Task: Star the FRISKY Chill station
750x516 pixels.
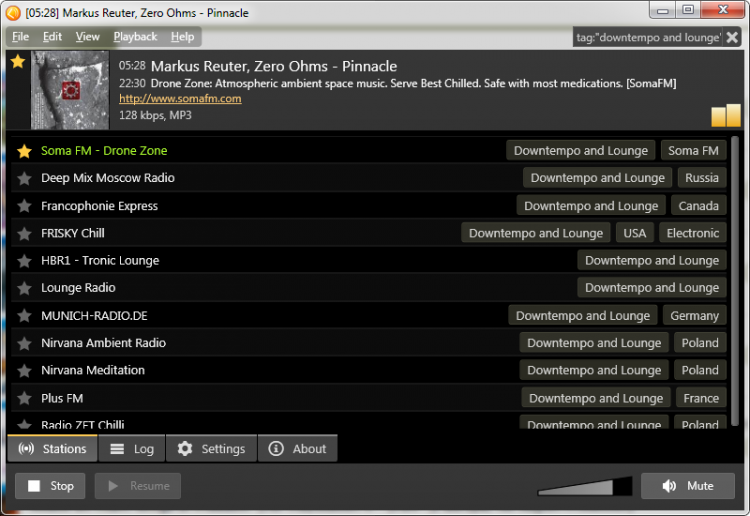Action: (x=24, y=233)
